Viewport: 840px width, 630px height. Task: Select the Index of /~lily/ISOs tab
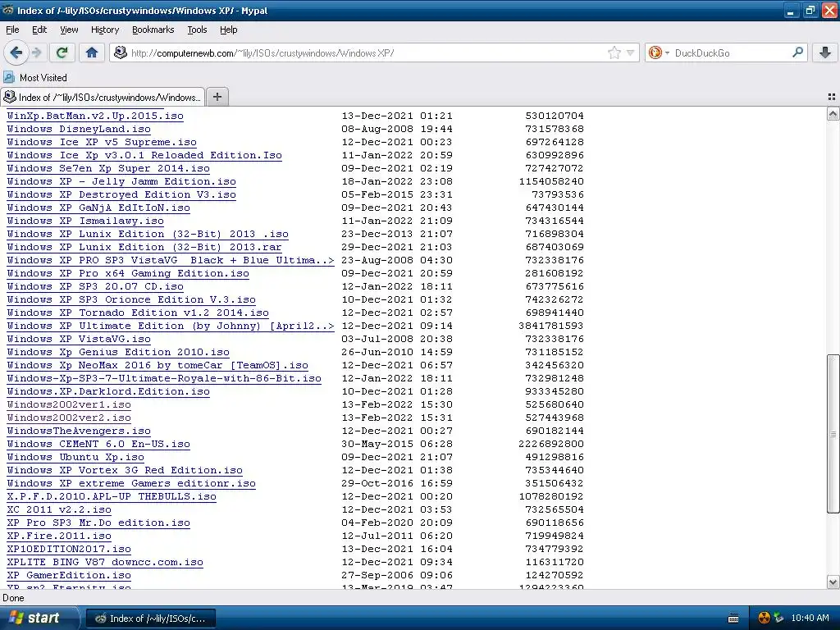[x=103, y=97]
